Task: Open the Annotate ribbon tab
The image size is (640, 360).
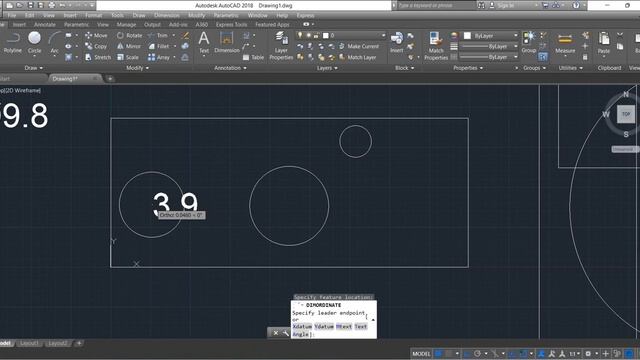Action: (x=44, y=24)
